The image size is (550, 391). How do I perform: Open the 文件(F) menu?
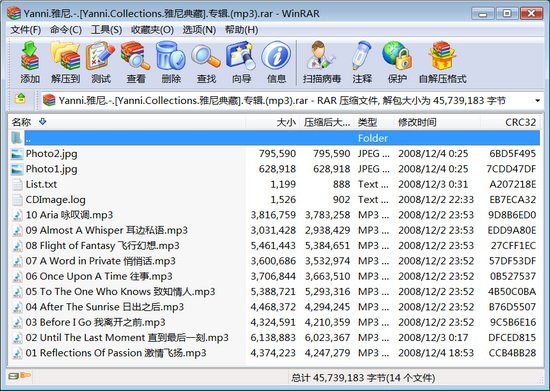click(x=26, y=30)
